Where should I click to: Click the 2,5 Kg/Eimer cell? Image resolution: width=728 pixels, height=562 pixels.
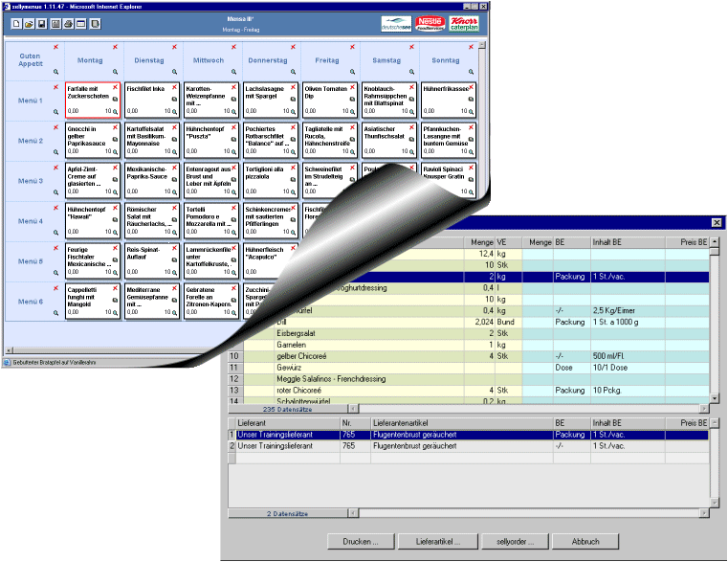point(628,310)
